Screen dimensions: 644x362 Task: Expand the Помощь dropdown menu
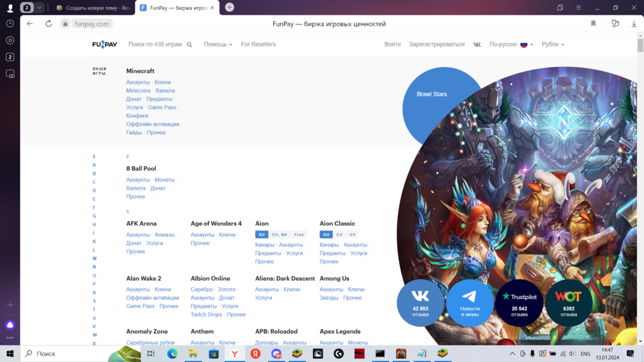[x=218, y=44]
